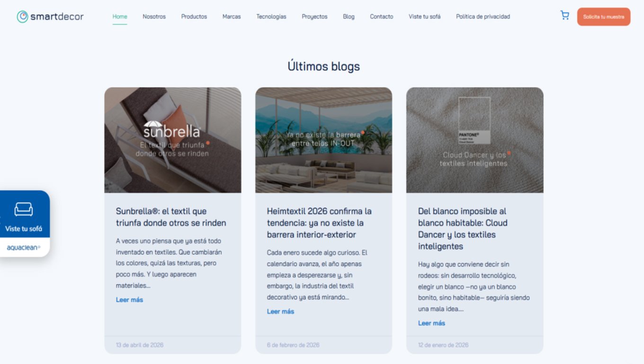The height and width of the screenshot is (364, 644).
Task: Follow Leer más for Cloud Dancer post
Action: click(431, 323)
